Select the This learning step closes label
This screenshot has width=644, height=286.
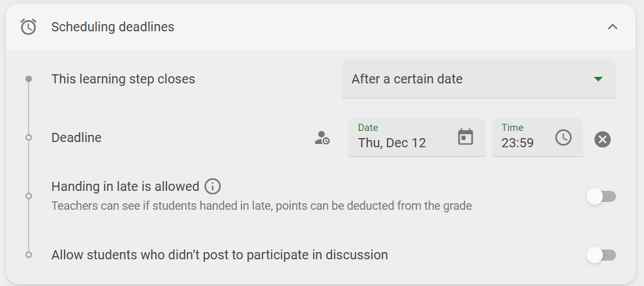click(x=123, y=79)
